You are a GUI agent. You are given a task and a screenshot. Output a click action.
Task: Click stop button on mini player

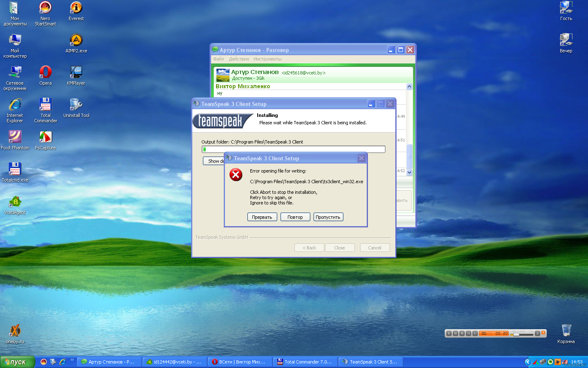click(x=462, y=333)
